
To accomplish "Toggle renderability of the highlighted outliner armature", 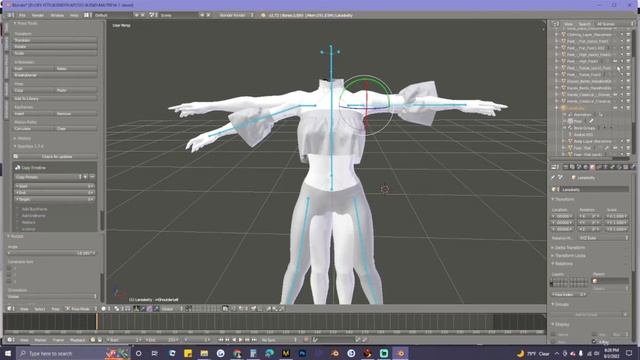I will pos(628,108).
